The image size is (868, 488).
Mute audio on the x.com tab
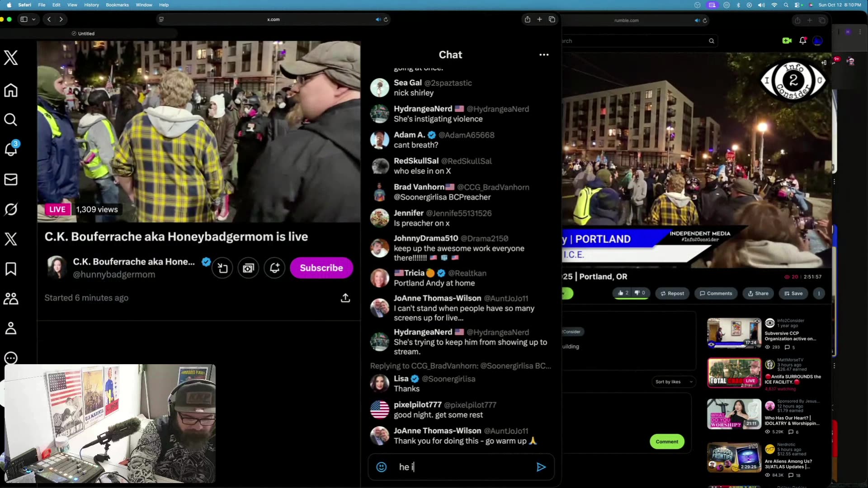(x=378, y=19)
